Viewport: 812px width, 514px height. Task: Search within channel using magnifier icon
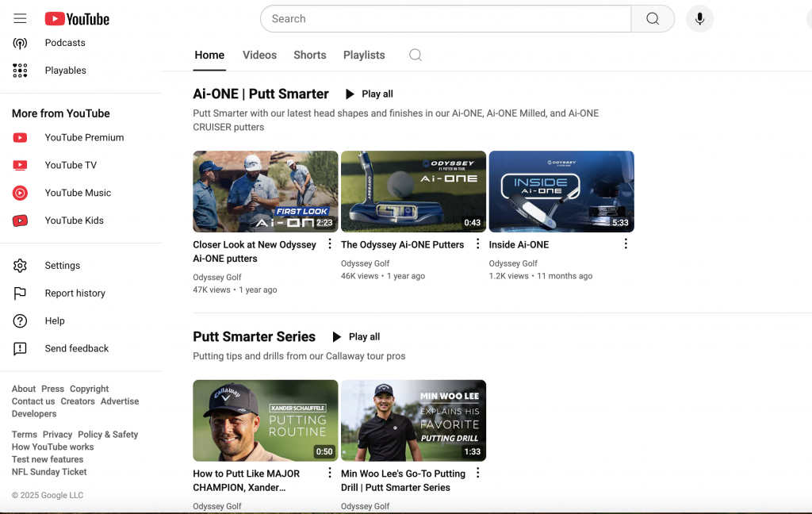point(416,55)
